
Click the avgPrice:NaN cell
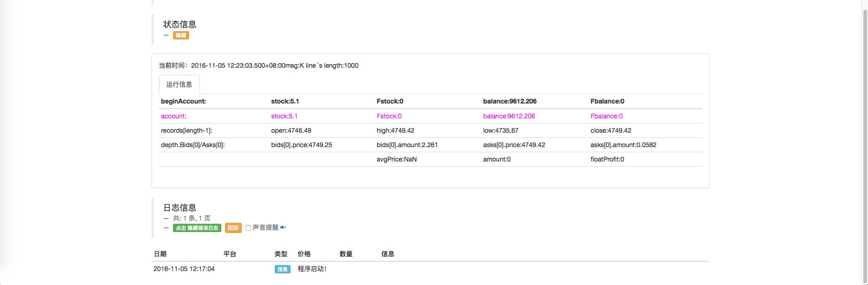397,159
